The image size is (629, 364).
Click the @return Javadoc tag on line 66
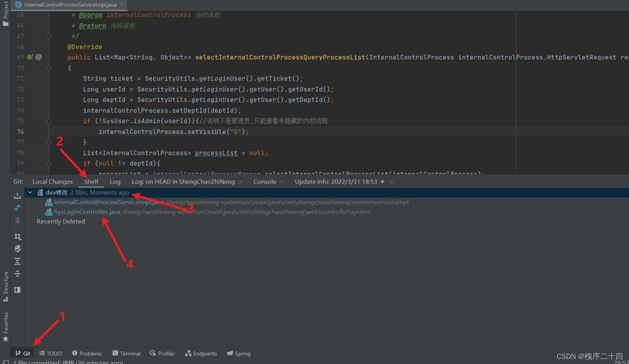(93, 26)
